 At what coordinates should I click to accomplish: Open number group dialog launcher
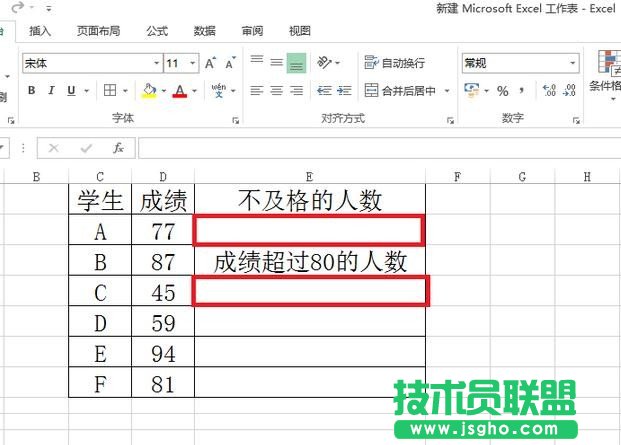[576, 120]
